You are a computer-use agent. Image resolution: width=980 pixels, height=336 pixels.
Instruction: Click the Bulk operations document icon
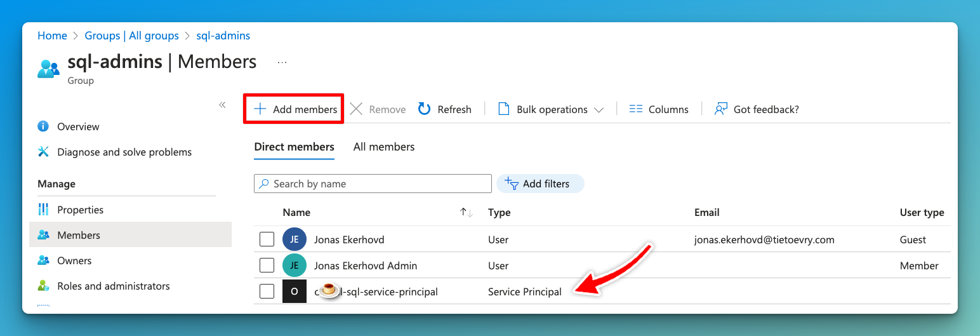click(504, 109)
